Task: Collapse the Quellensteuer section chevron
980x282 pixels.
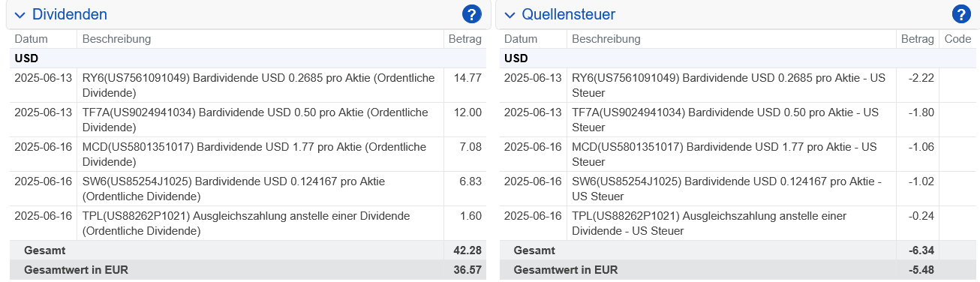Action: (x=510, y=15)
